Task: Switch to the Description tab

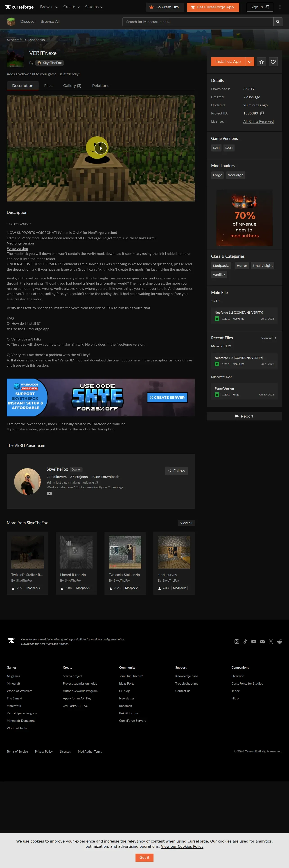Action: tap(23, 86)
